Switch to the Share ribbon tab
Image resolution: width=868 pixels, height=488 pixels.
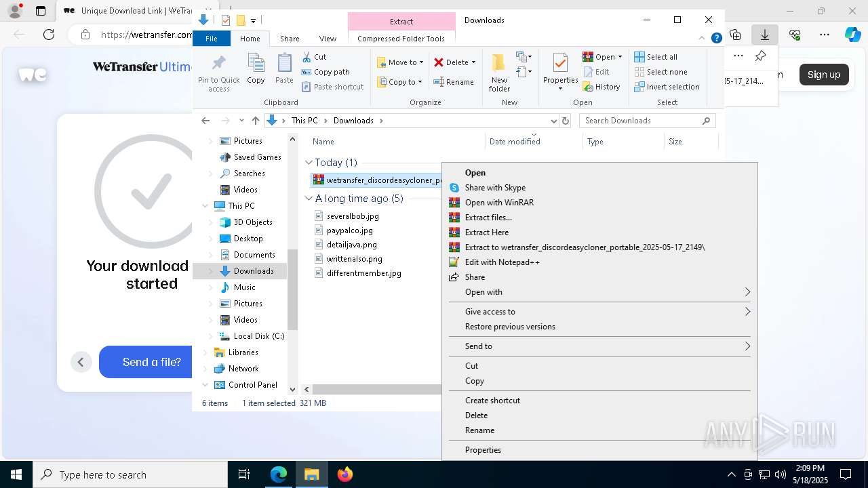(290, 39)
